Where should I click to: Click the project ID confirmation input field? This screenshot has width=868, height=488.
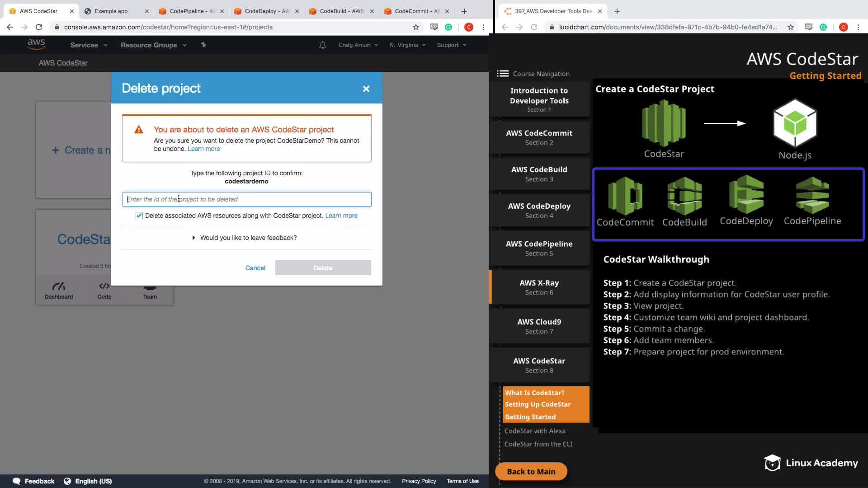click(246, 199)
